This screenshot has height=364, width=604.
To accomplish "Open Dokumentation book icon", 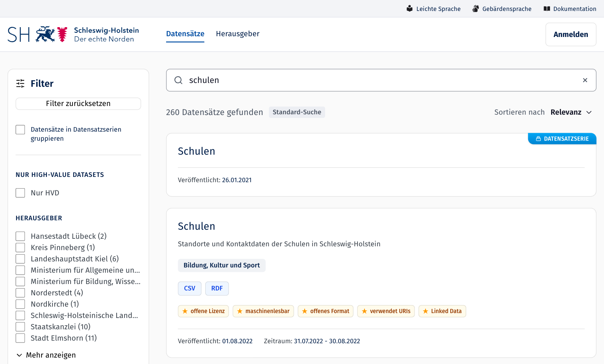I will pyautogui.click(x=547, y=8).
